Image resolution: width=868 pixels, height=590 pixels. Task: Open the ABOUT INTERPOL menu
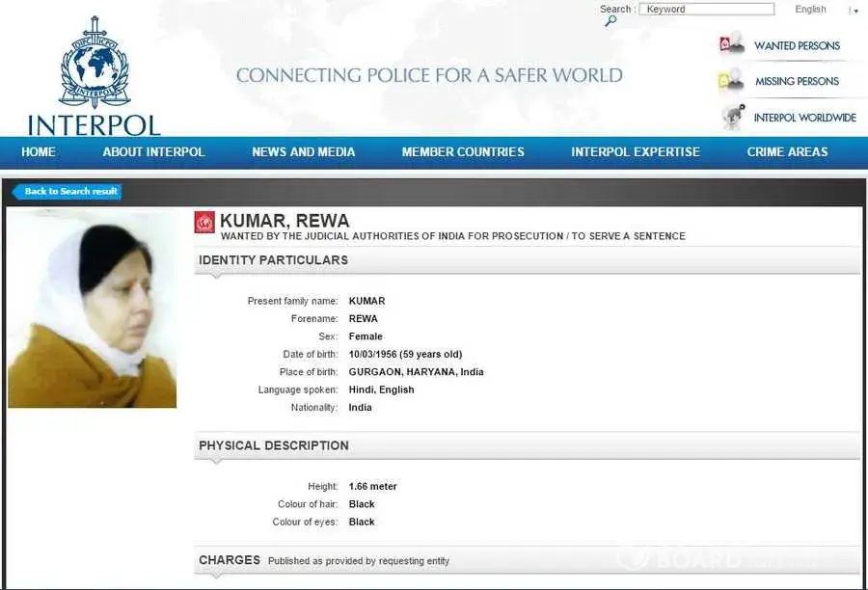[153, 152]
